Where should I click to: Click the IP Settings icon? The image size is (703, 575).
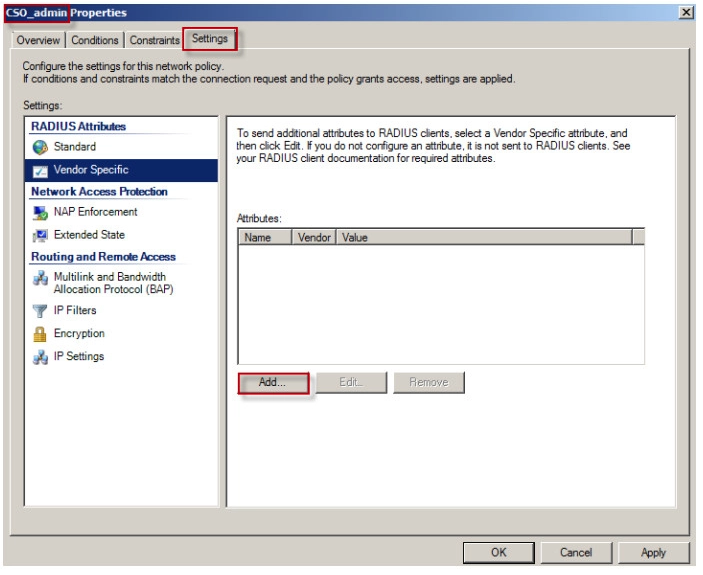coord(40,357)
